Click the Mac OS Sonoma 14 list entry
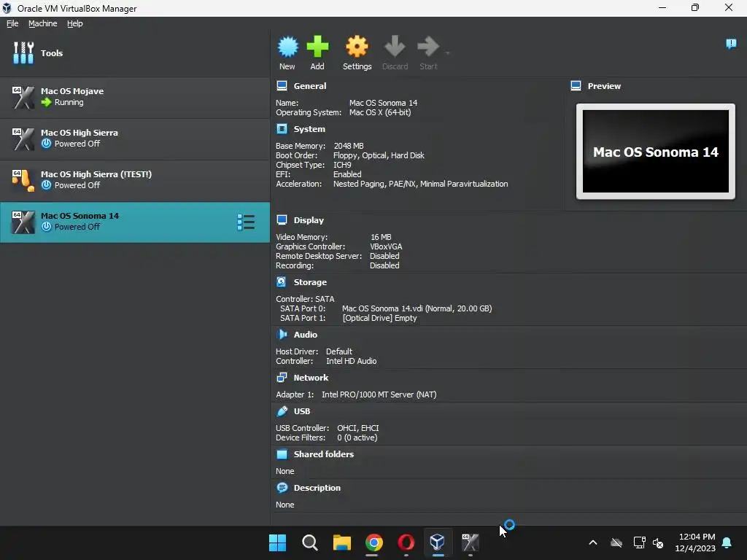Screen dimensions: 747x560 coord(135,222)
